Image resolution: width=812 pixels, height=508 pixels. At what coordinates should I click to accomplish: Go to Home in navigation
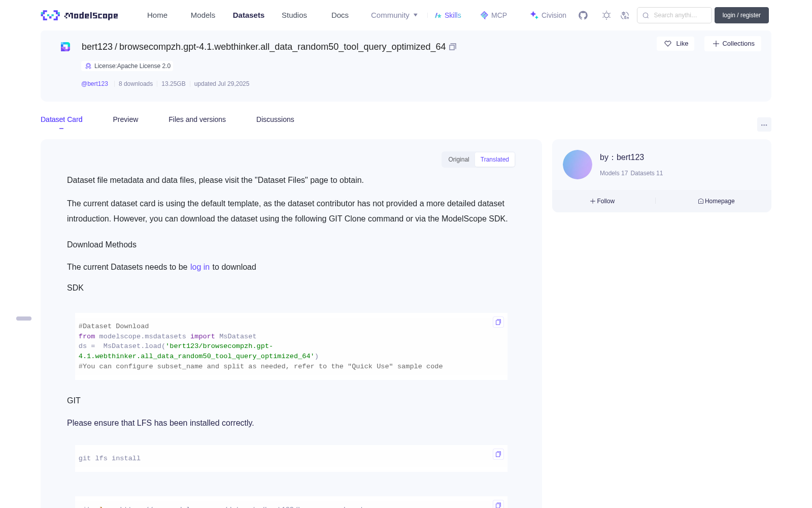click(x=157, y=15)
